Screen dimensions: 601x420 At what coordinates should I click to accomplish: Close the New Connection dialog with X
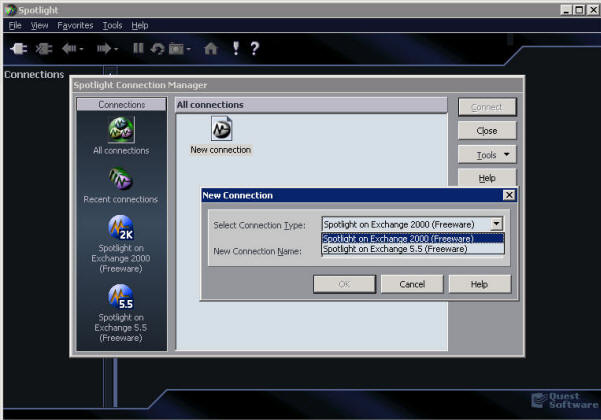[x=509, y=195]
